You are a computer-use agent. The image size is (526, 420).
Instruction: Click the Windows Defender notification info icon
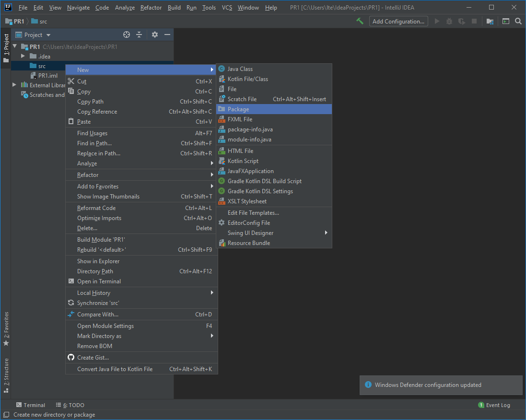(368, 385)
